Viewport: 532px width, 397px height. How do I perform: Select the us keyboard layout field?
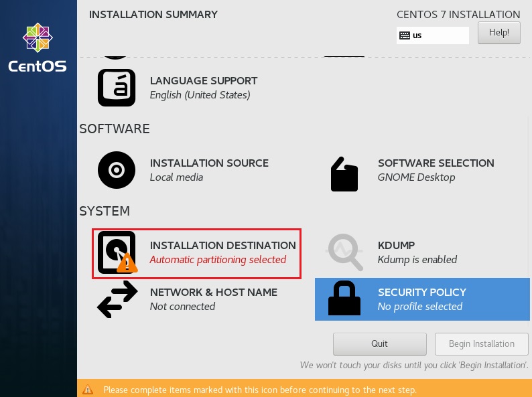[433, 35]
